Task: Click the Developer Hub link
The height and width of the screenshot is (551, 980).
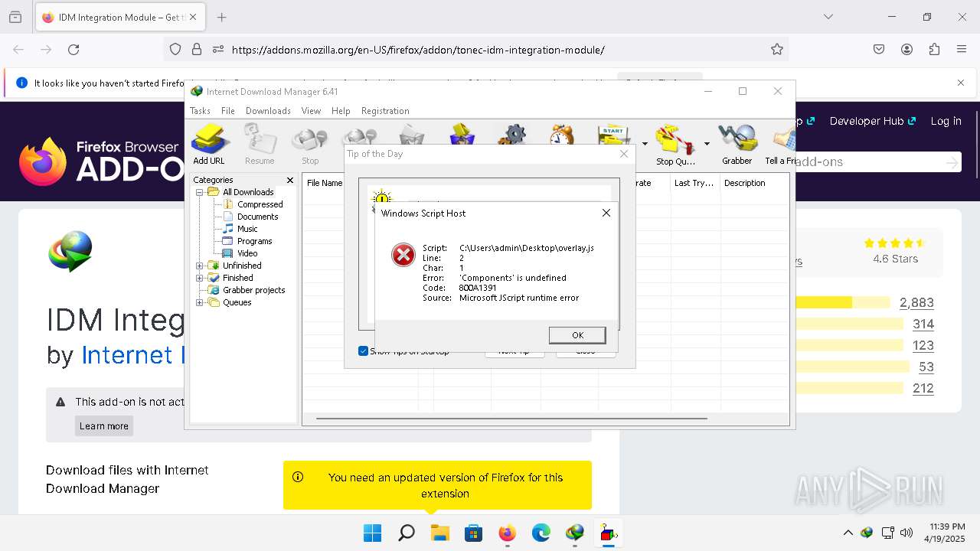Action: (872, 121)
